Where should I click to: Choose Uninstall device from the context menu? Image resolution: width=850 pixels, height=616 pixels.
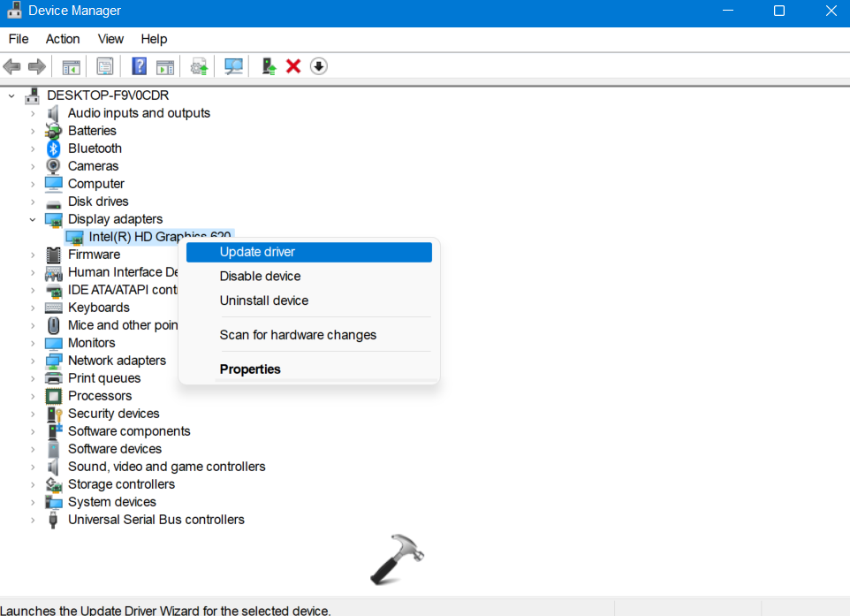click(x=263, y=300)
